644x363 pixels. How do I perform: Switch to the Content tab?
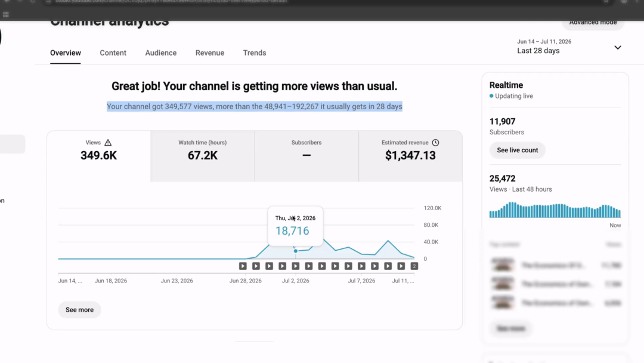[113, 53]
